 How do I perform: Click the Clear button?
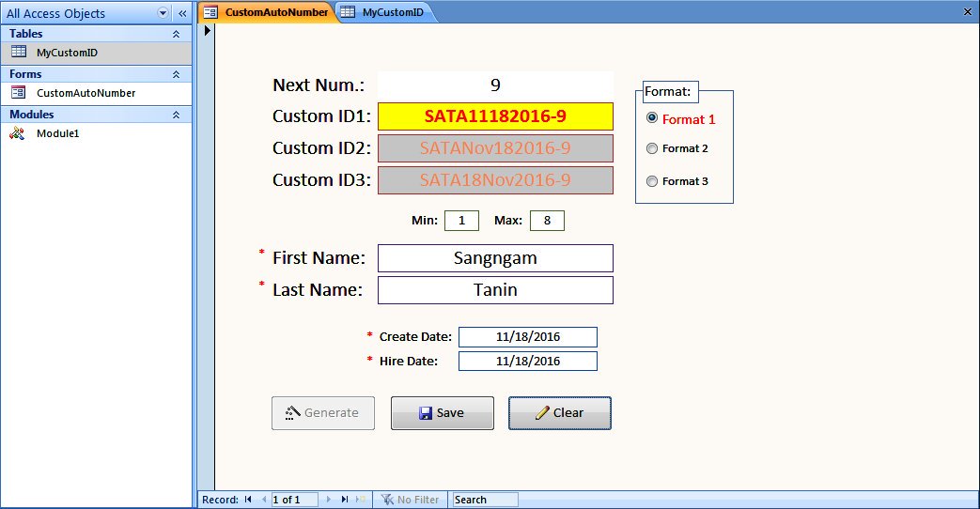pos(560,413)
